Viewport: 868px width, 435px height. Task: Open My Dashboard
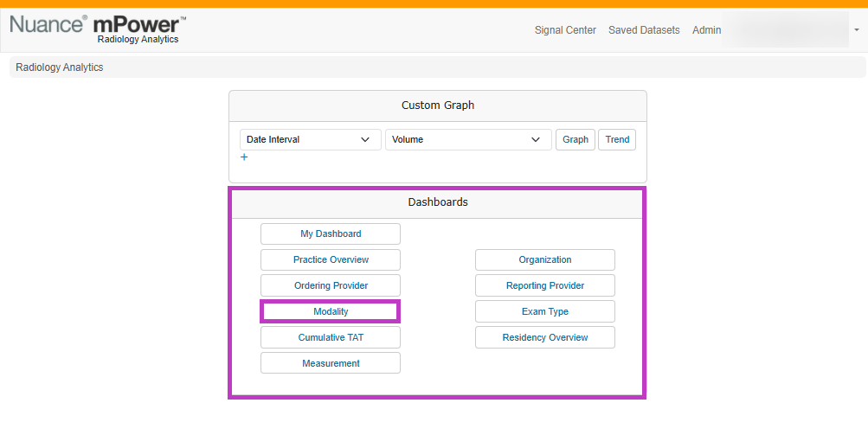(331, 233)
